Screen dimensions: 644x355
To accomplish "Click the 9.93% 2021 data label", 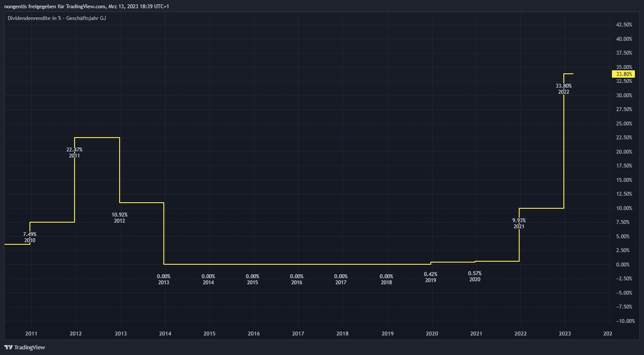I will (x=519, y=224).
